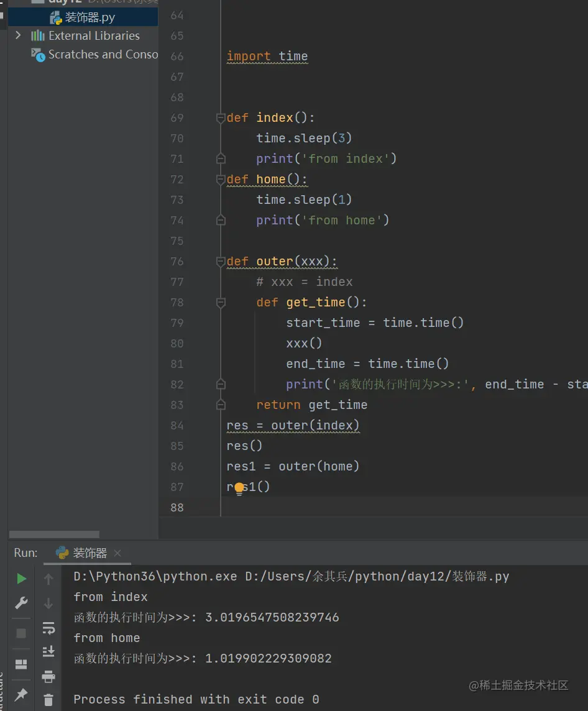
Task: Click gutter line number 66
Action: pyautogui.click(x=177, y=57)
